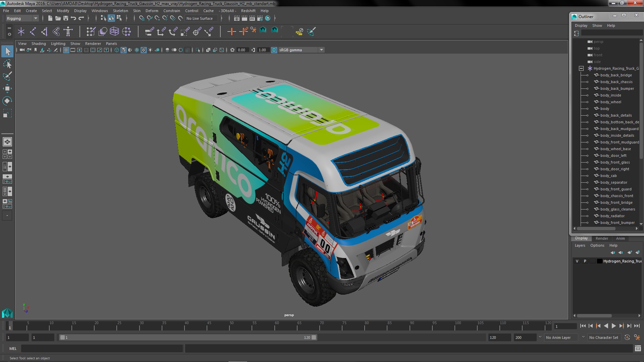
Task: Click the Create Lattice icon on shelf
Action: (114, 32)
